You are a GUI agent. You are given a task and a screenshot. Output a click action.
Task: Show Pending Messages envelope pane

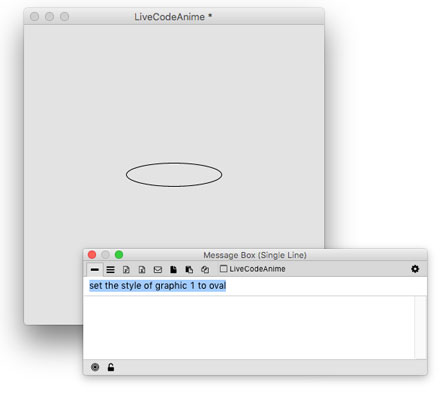pyautogui.click(x=158, y=269)
